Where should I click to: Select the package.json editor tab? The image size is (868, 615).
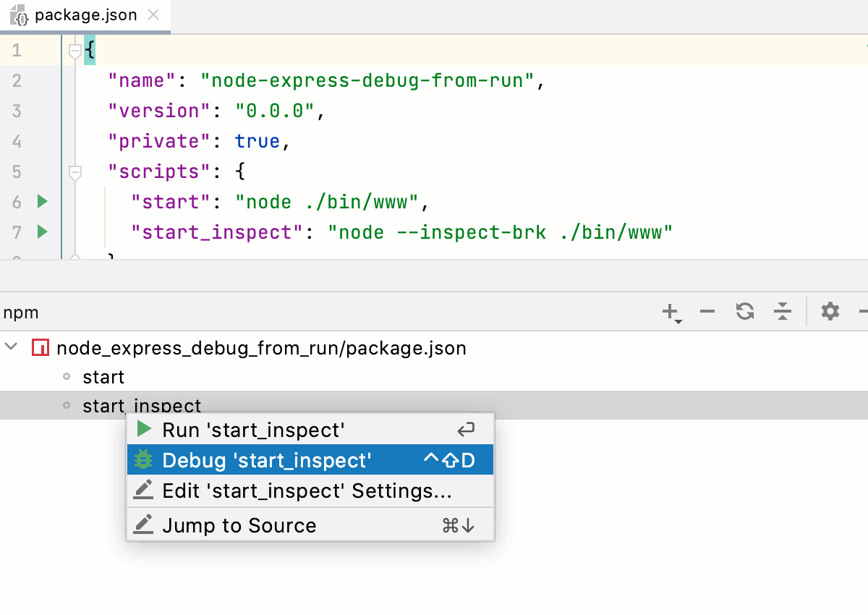click(85, 15)
